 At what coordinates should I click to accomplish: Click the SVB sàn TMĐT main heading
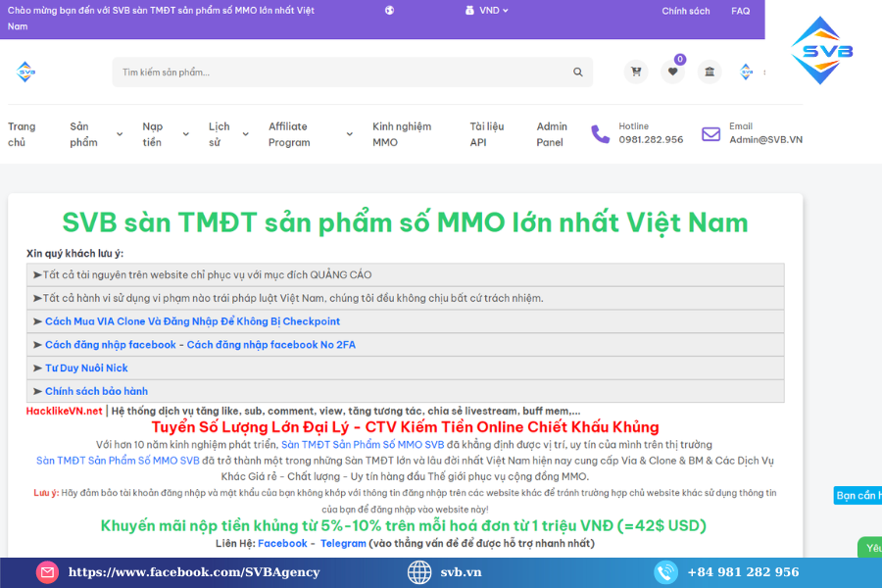point(405,222)
